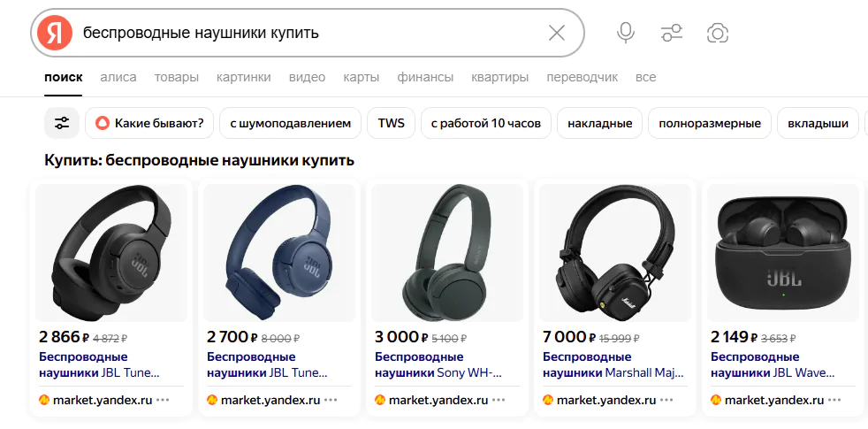Open image search camera icon
Viewport: 868px width, 429px height.
tap(718, 34)
